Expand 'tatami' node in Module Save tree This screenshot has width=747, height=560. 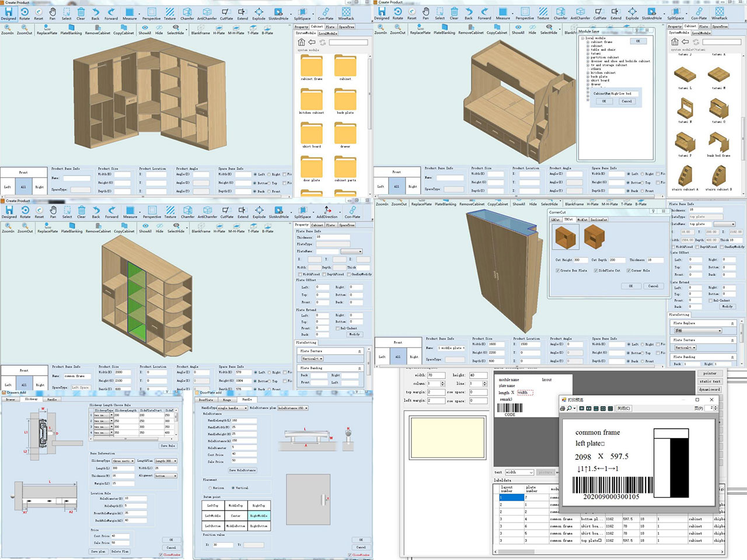588,54
